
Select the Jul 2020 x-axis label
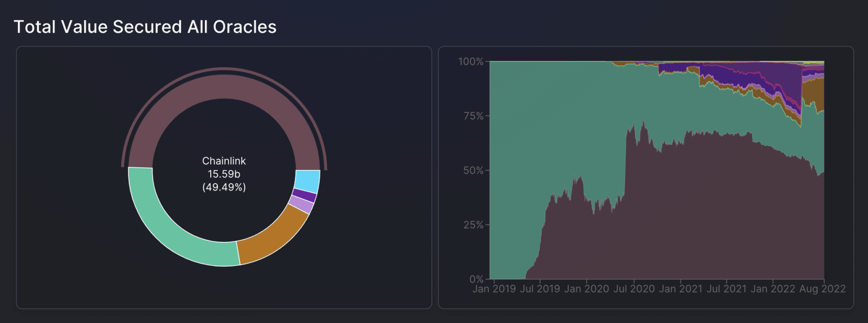(634, 289)
